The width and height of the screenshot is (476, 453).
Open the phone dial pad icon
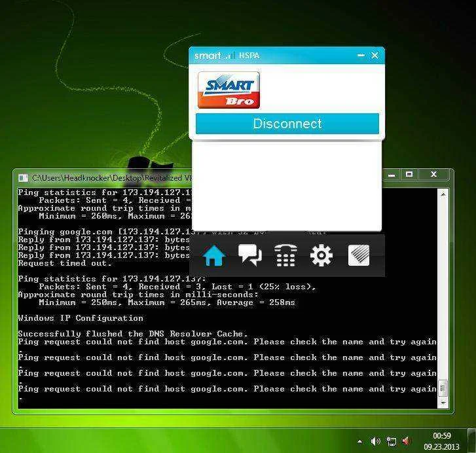285,255
